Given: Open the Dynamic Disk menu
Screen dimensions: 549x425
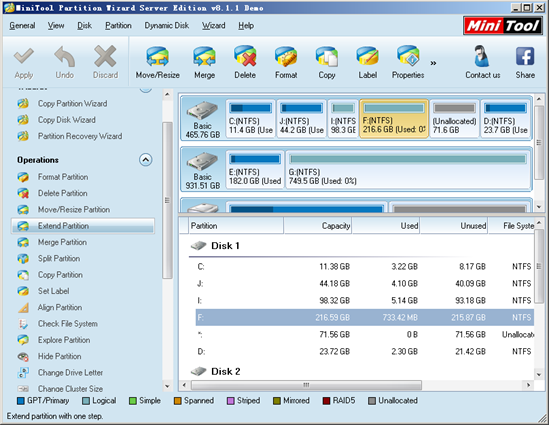Looking at the screenshot, I should point(167,26).
